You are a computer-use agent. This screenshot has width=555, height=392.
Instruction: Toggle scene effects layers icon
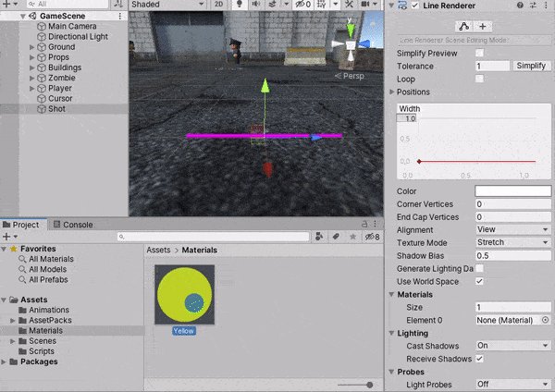(272, 4)
